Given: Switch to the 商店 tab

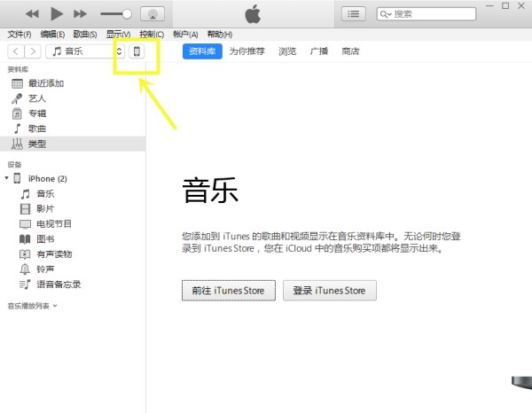Looking at the screenshot, I should (350, 51).
